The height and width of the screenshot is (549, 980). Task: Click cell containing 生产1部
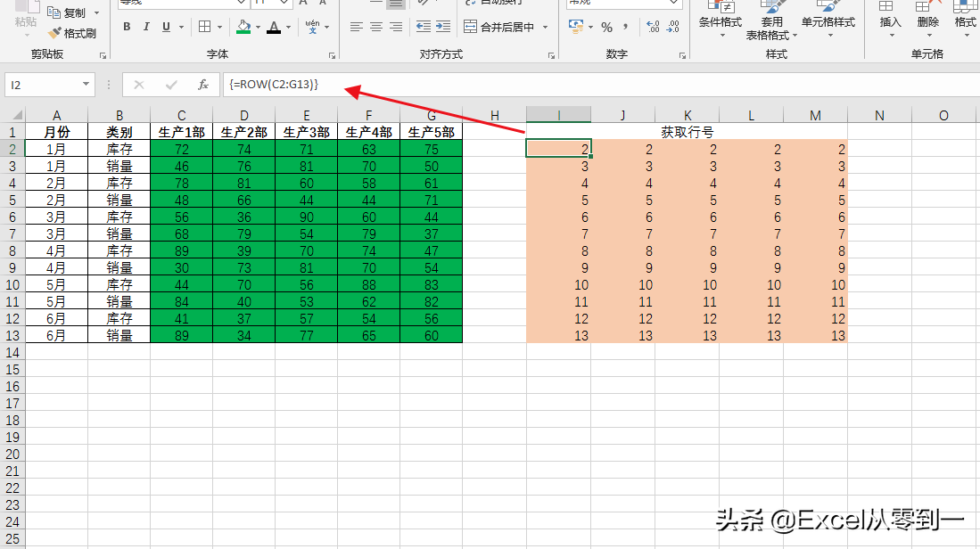point(181,133)
